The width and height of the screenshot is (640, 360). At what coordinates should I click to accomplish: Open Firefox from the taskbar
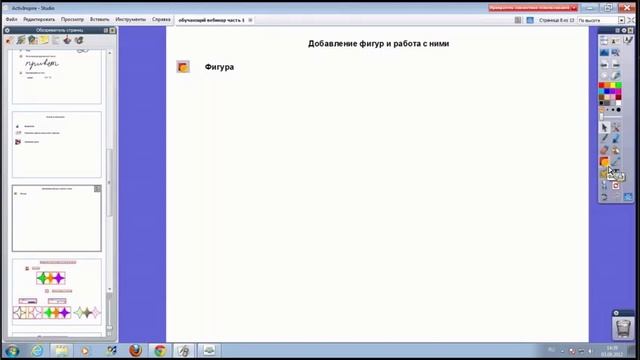(136, 350)
